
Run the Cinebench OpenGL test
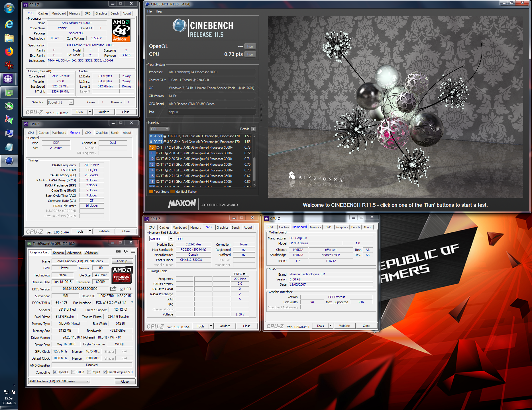pyautogui.click(x=250, y=46)
